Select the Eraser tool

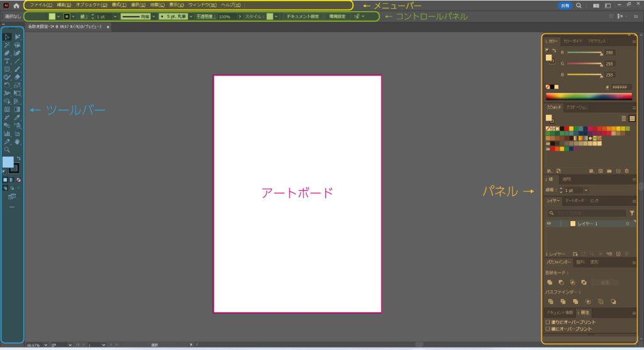(18, 77)
